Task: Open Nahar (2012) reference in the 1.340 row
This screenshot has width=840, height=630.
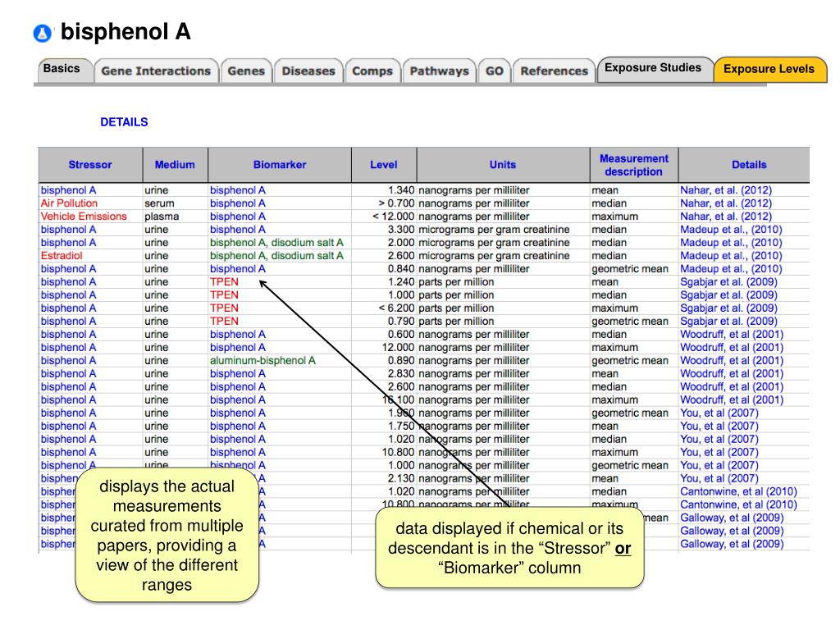Action: [726, 190]
